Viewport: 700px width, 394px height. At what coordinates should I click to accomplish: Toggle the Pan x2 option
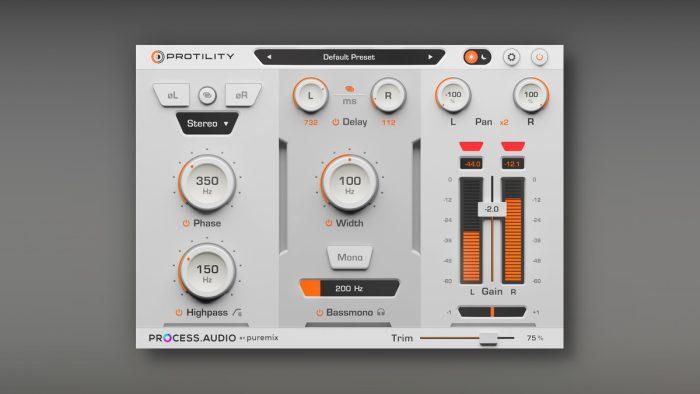[504, 122]
